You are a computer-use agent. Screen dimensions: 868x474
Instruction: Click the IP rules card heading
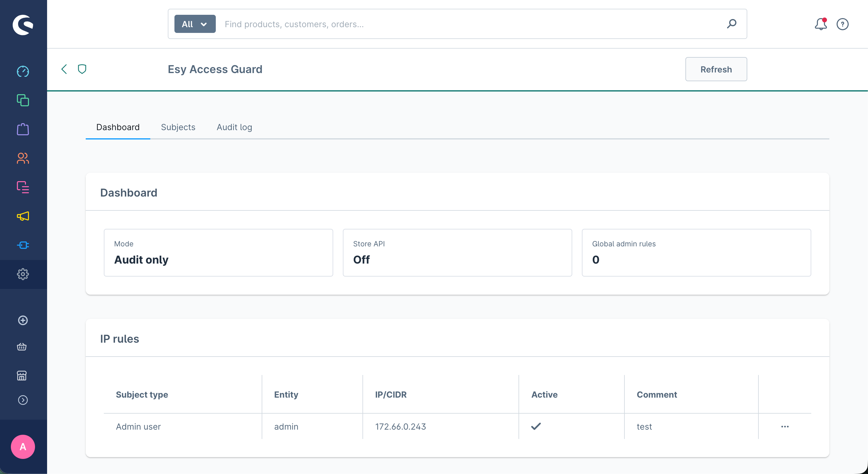120,339
